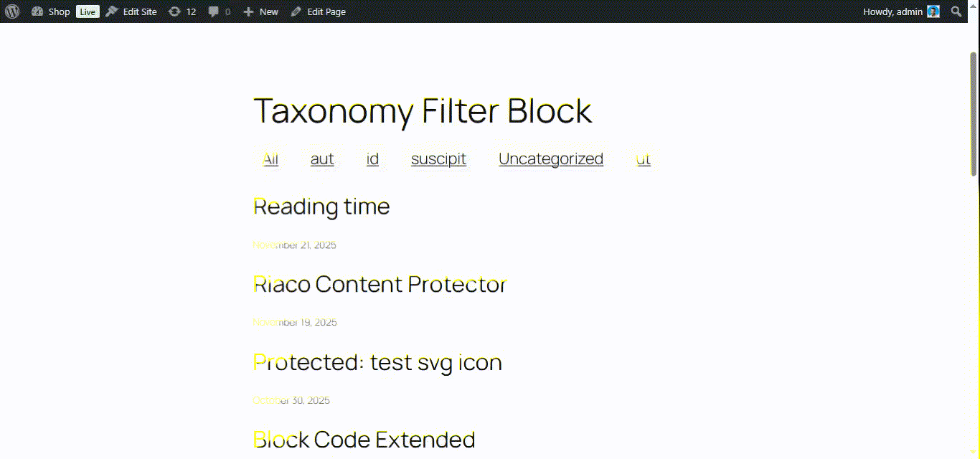Open the updates icon showing 12
The width and height of the screenshot is (980, 459).
(x=174, y=11)
